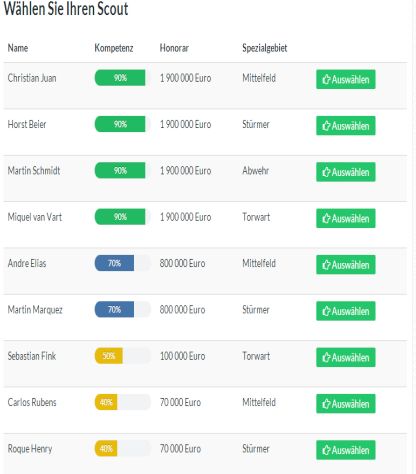Viewport: 416px width, 474px height.
Task: Click the Honorar column header
Action: pyautogui.click(x=174, y=48)
